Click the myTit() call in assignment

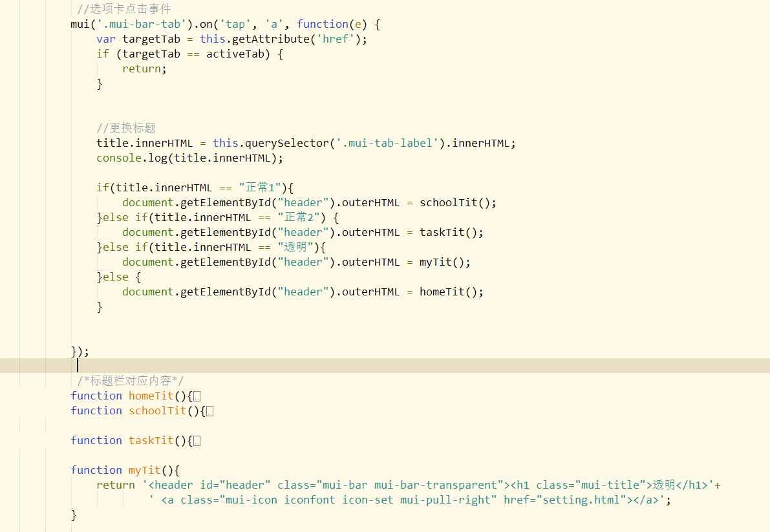[x=442, y=262]
